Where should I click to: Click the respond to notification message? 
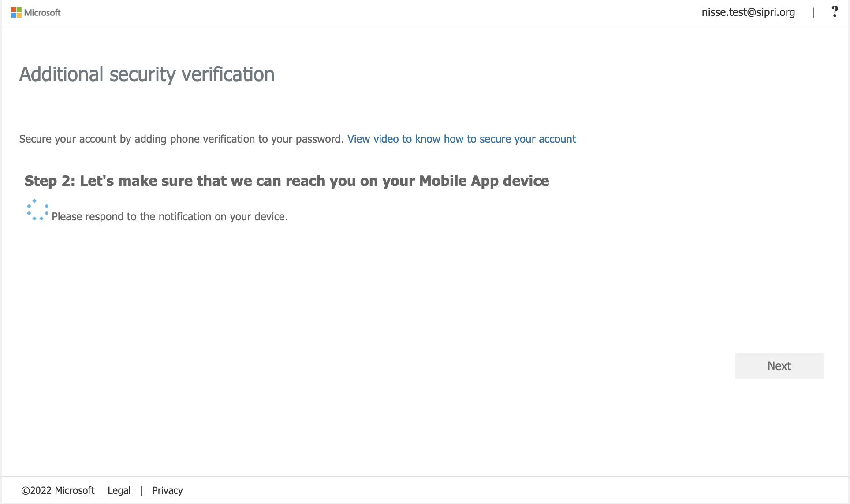(x=169, y=217)
